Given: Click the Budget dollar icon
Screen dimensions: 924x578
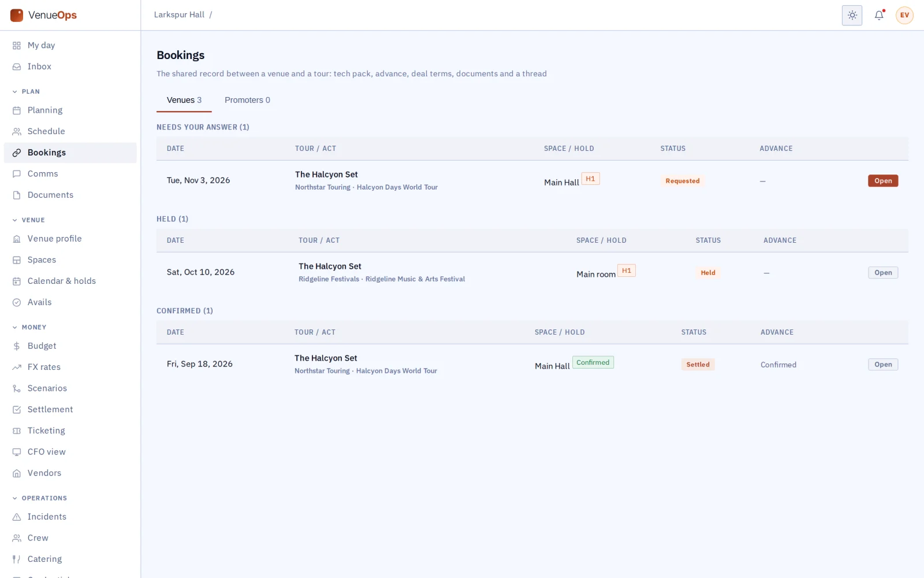Looking at the screenshot, I should 17,346.
